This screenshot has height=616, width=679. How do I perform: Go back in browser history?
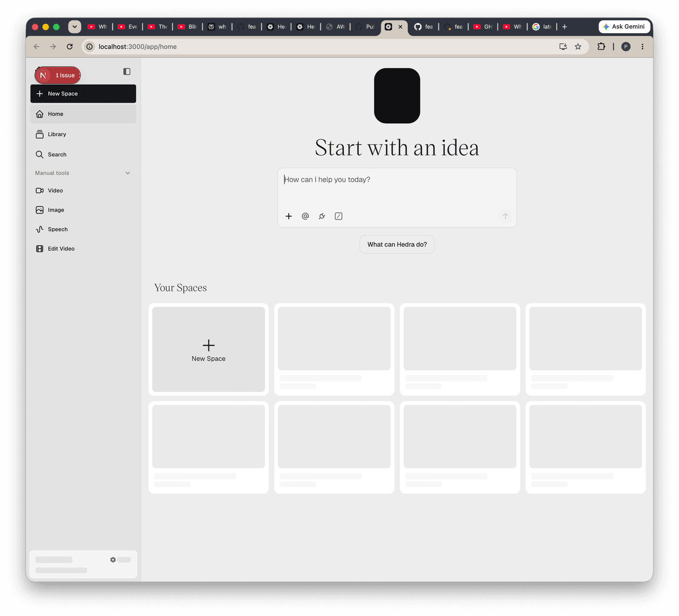[37, 47]
